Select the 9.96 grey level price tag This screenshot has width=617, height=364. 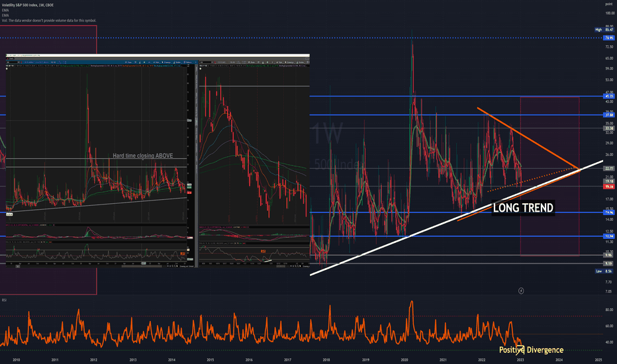pos(609,255)
